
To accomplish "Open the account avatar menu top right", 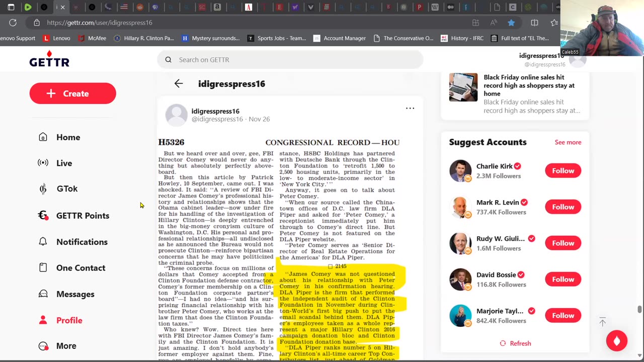I will pos(578,59).
